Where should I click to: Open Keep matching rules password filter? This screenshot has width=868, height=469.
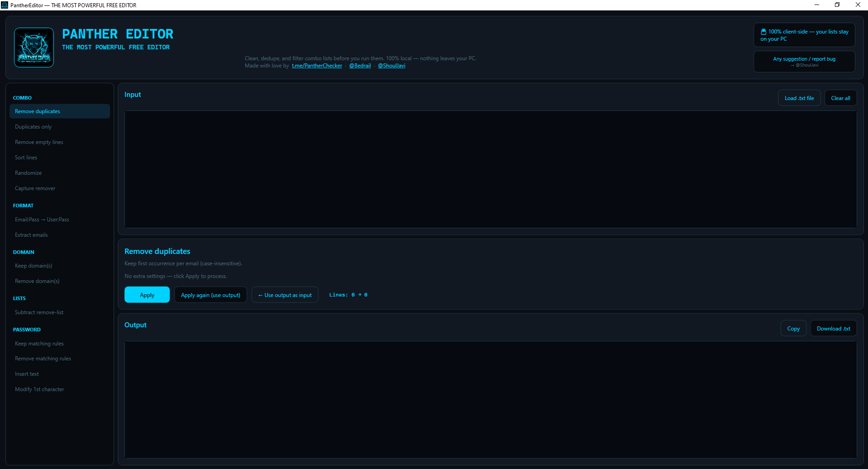(x=60, y=344)
